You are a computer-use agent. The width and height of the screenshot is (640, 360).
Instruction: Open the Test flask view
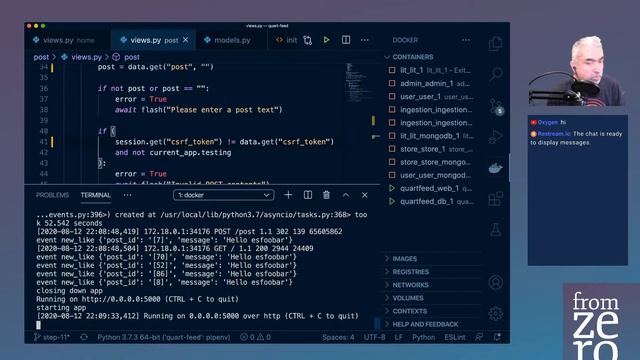[x=496, y=229]
